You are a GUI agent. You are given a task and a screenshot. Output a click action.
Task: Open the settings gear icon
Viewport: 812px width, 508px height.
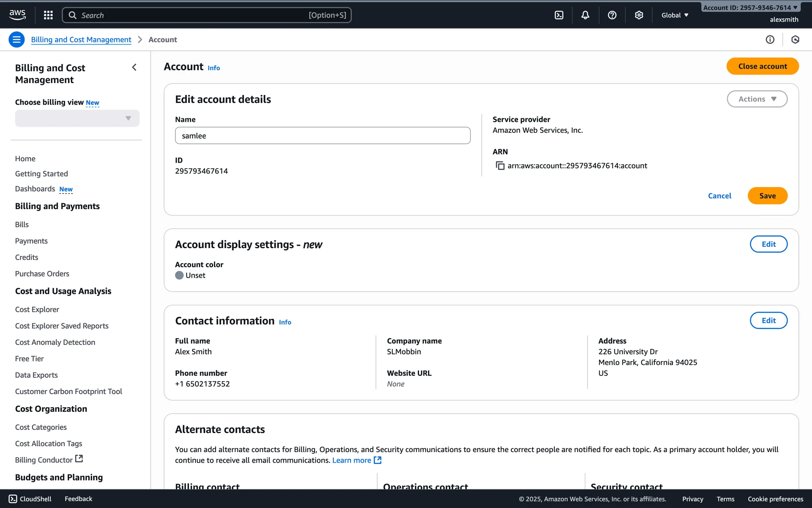pos(639,15)
